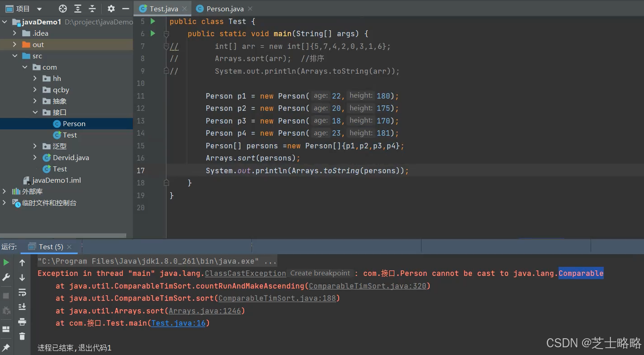The image size is (644, 355).
Task: Open Test.java:16 stack trace link
Action: [178, 323]
